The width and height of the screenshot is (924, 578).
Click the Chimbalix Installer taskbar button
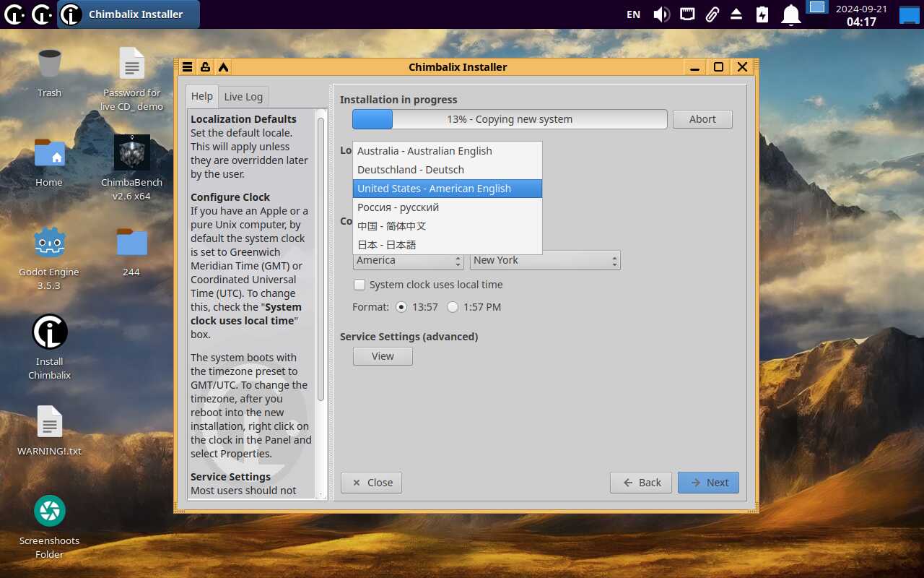(128, 14)
